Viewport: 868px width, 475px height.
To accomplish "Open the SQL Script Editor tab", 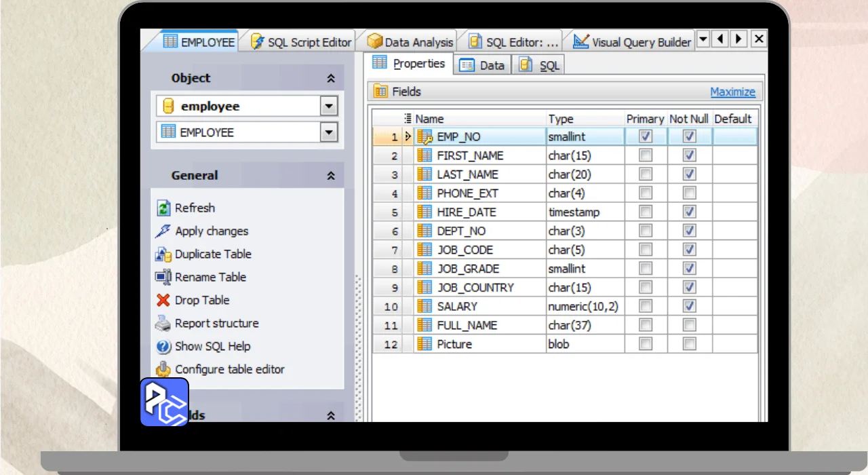I will pyautogui.click(x=301, y=42).
